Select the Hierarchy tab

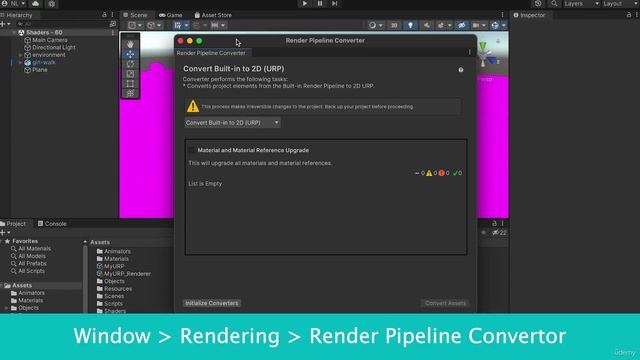click(x=16, y=15)
